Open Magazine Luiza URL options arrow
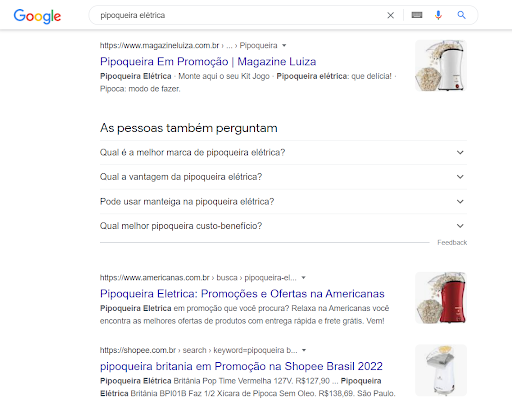512x403 pixels. 284,45
